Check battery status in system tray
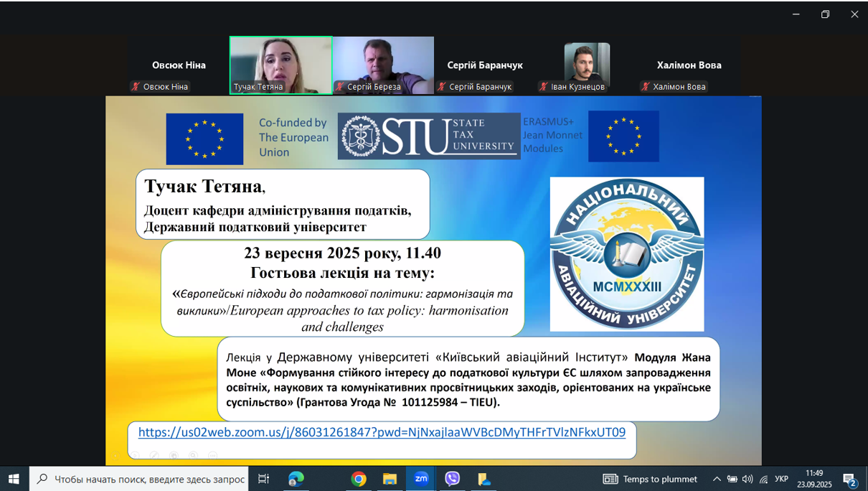Viewport: 868px width, 491px height. tap(732, 479)
